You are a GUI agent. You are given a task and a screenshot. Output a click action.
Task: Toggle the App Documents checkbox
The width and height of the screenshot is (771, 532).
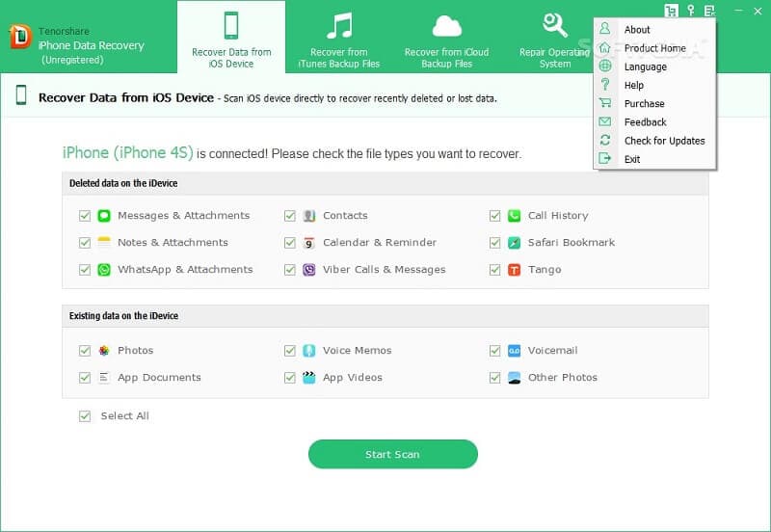click(x=85, y=378)
